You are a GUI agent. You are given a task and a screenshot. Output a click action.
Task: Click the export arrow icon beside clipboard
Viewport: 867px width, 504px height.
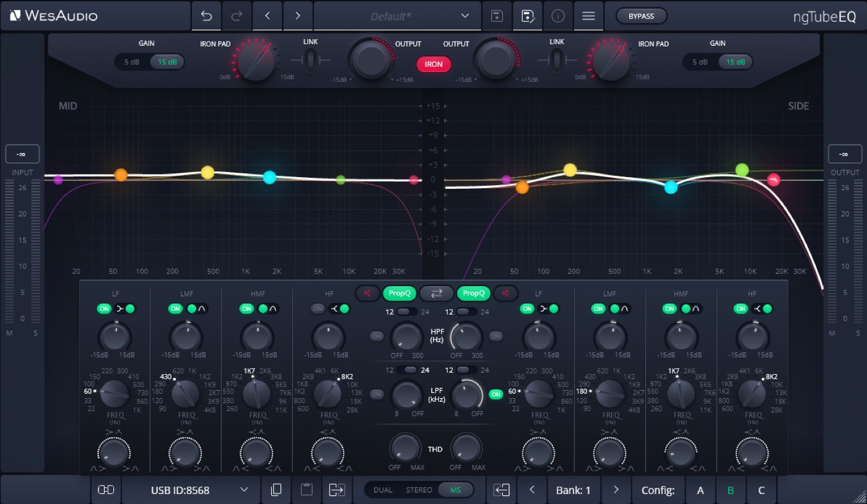pos(336,490)
